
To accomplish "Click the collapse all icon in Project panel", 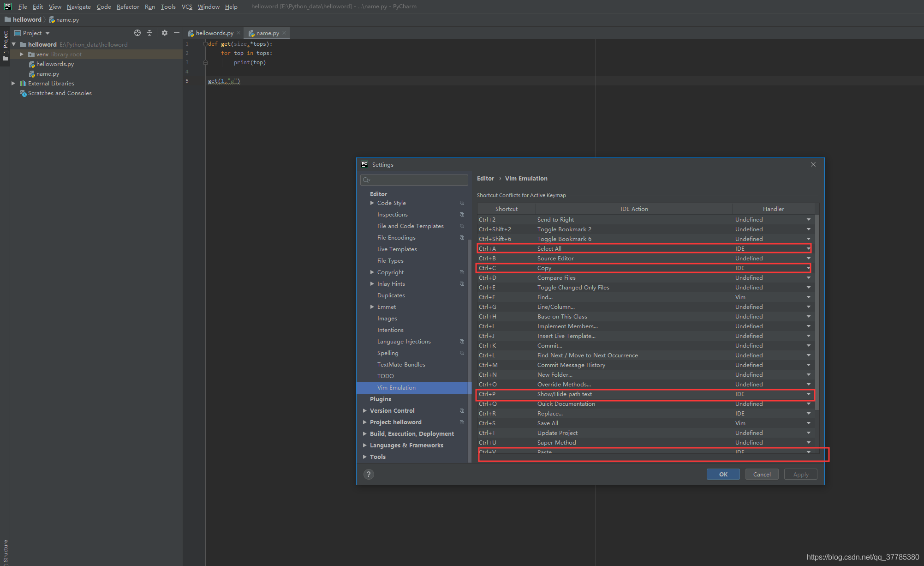I will pyautogui.click(x=149, y=33).
